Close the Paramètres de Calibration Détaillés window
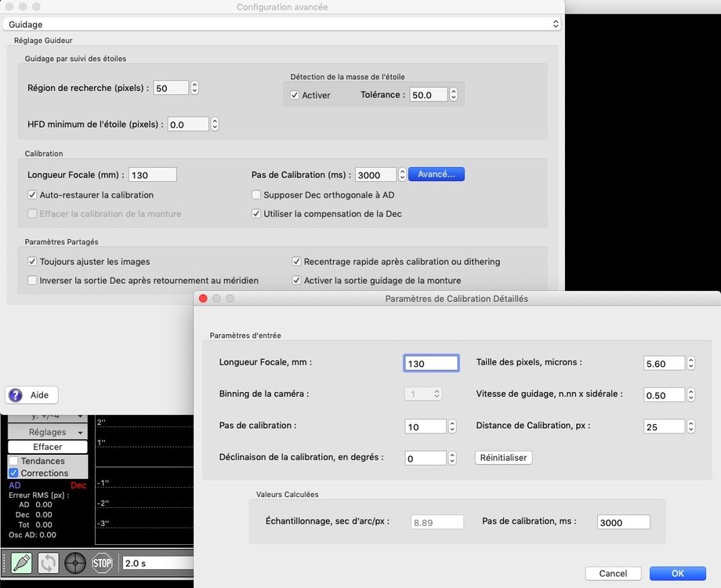The width and height of the screenshot is (721, 588). click(203, 298)
